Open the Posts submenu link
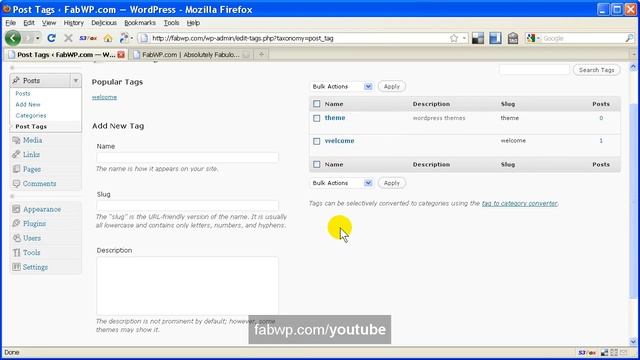Screen dimensions: 640x360 [x=23, y=93]
